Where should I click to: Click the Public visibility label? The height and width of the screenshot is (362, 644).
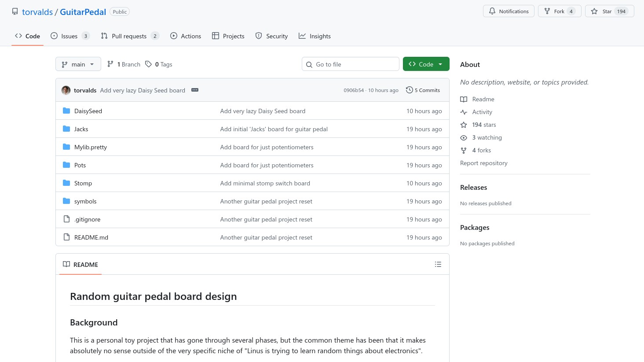120,12
